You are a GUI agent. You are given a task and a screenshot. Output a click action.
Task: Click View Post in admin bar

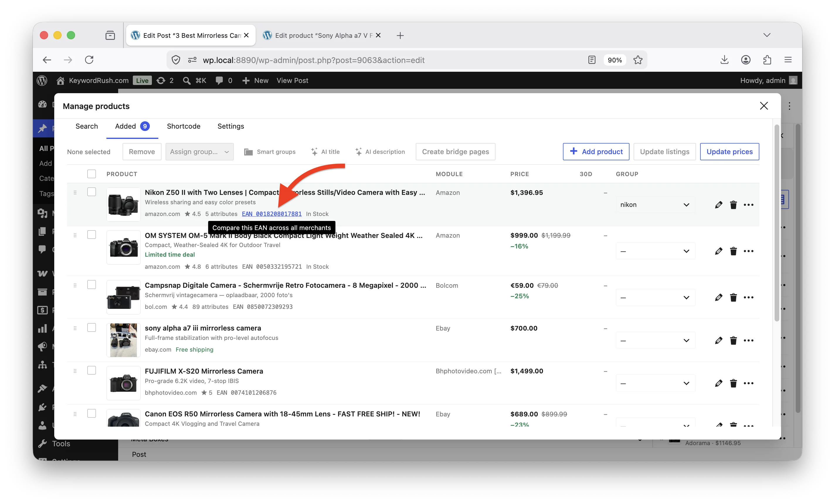point(292,80)
